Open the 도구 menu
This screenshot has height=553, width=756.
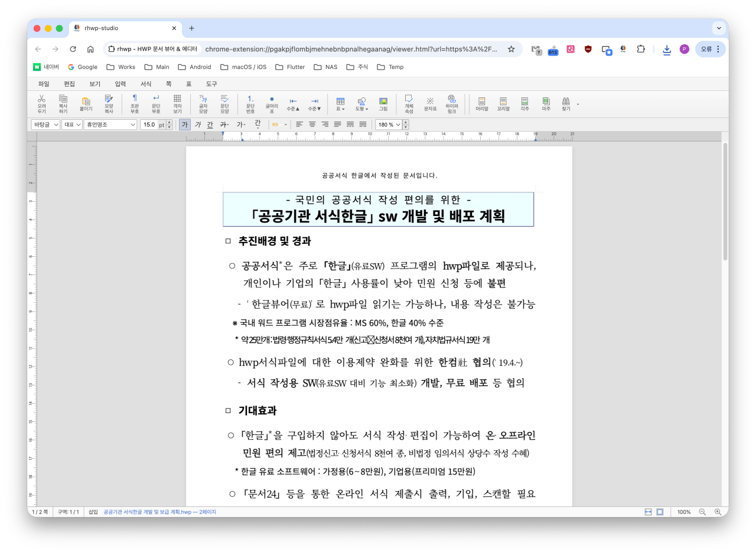pyautogui.click(x=211, y=84)
